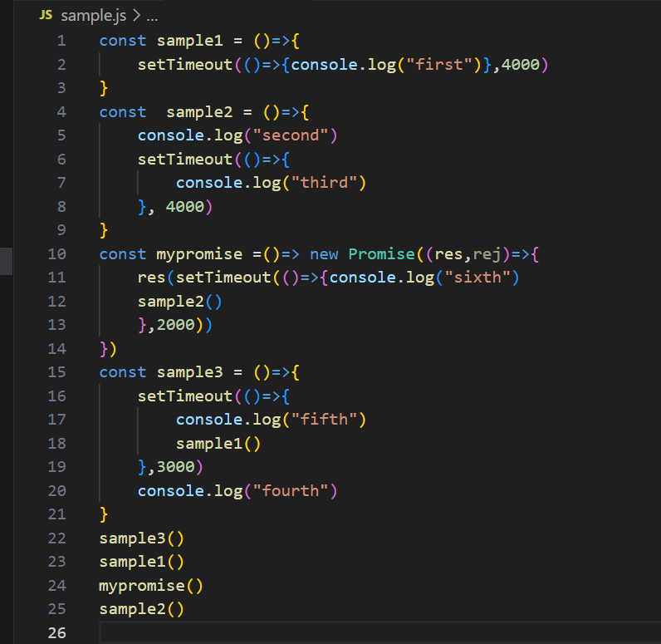Click sample2() call on line 25
Image resolution: width=661 pixels, height=644 pixels.
(x=142, y=609)
